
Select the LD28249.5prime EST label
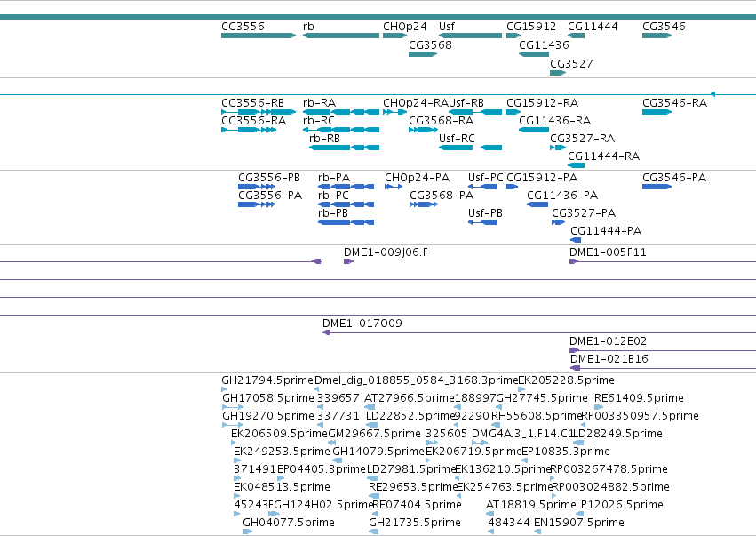coord(617,434)
